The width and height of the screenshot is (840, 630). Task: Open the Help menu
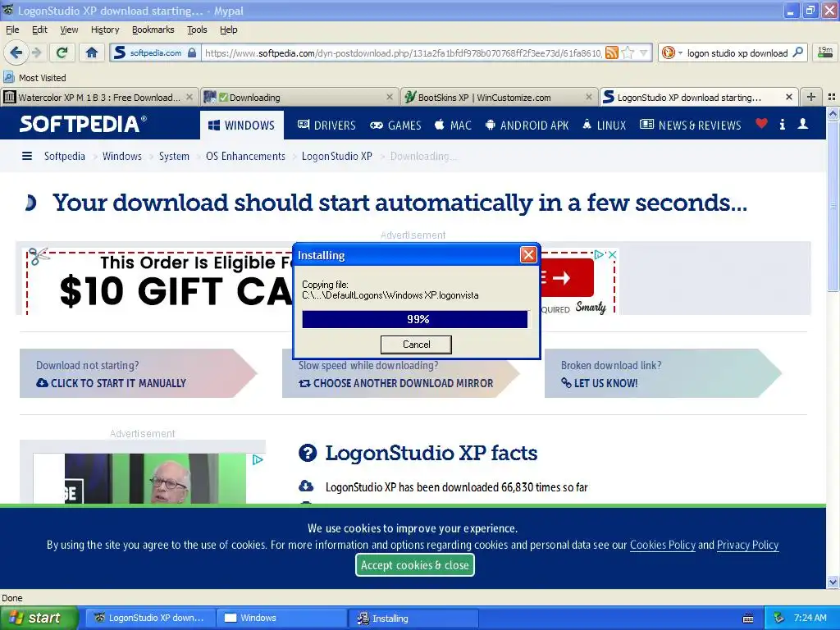coord(228,30)
